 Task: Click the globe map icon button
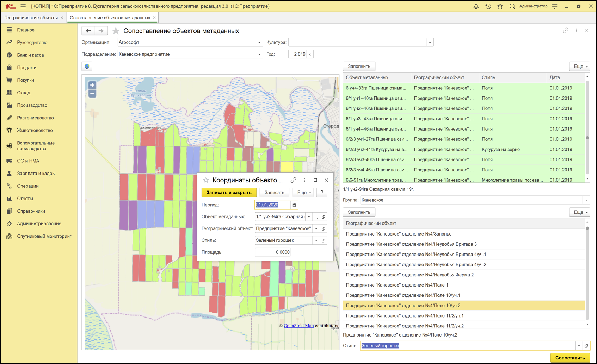(x=87, y=67)
